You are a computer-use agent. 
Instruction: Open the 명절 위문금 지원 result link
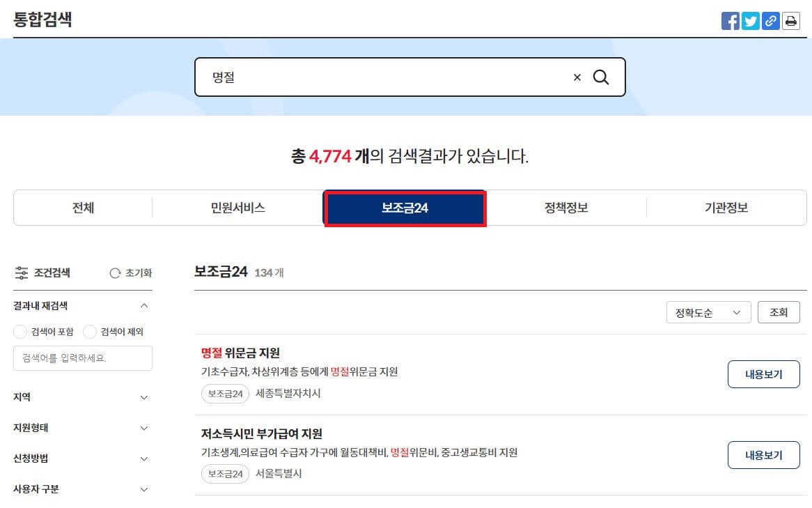240,353
